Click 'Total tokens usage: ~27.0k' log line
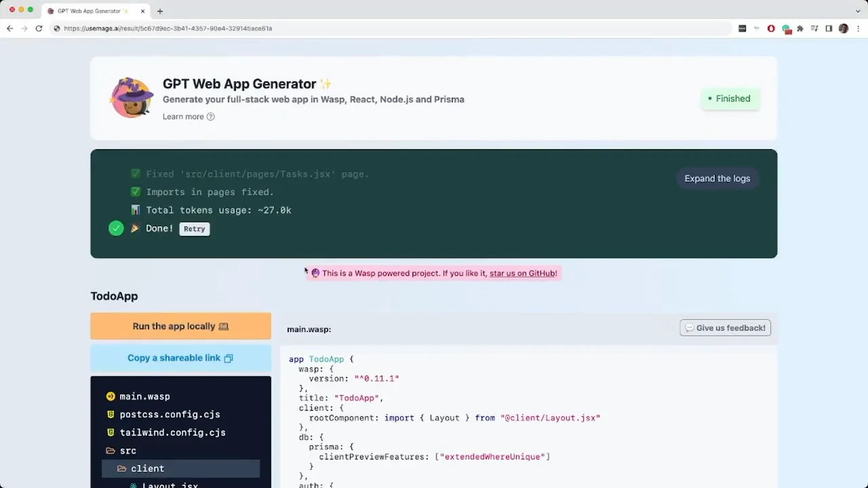The width and height of the screenshot is (868, 488). coord(218,210)
